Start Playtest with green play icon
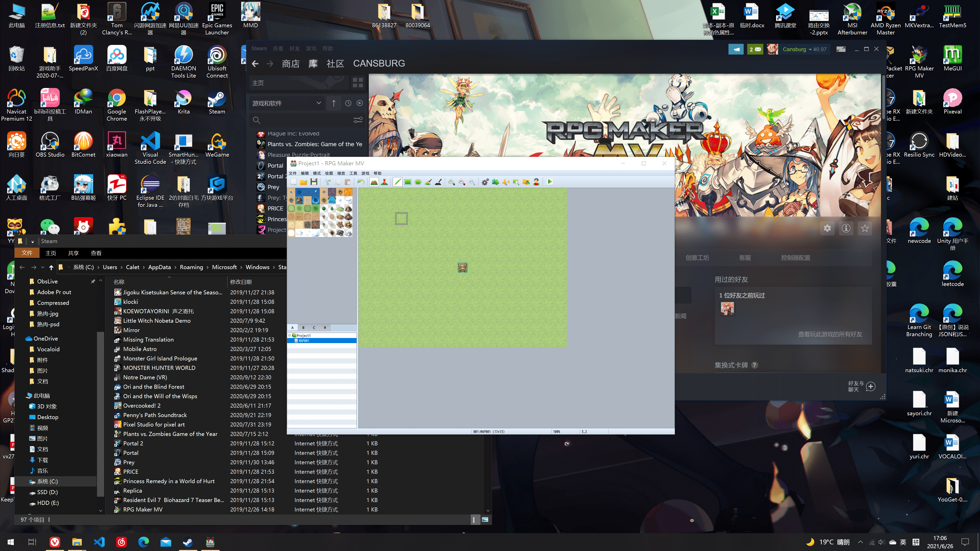The width and height of the screenshot is (980, 551). (x=550, y=182)
